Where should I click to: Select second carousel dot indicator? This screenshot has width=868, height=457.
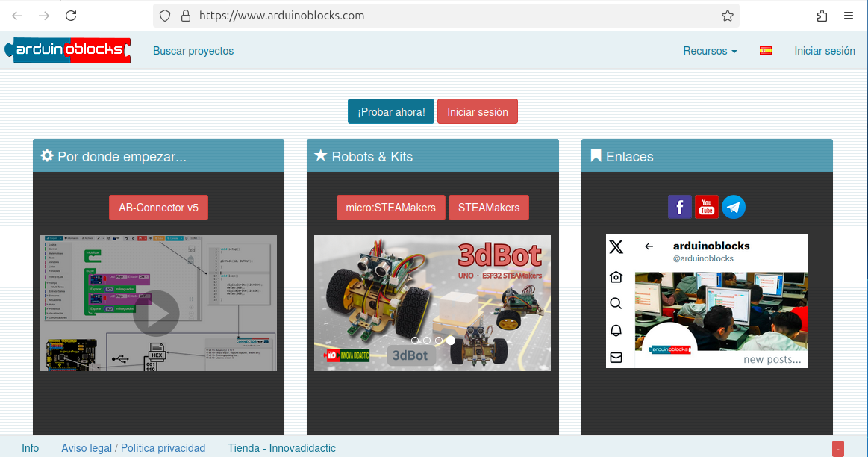click(x=427, y=341)
